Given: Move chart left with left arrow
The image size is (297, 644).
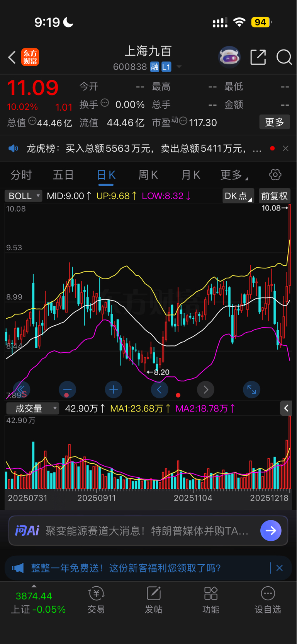Looking at the screenshot, I should (160, 389).
